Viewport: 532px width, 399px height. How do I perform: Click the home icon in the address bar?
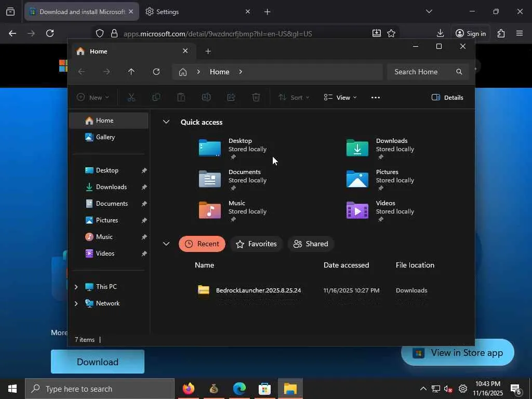click(183, 72)
